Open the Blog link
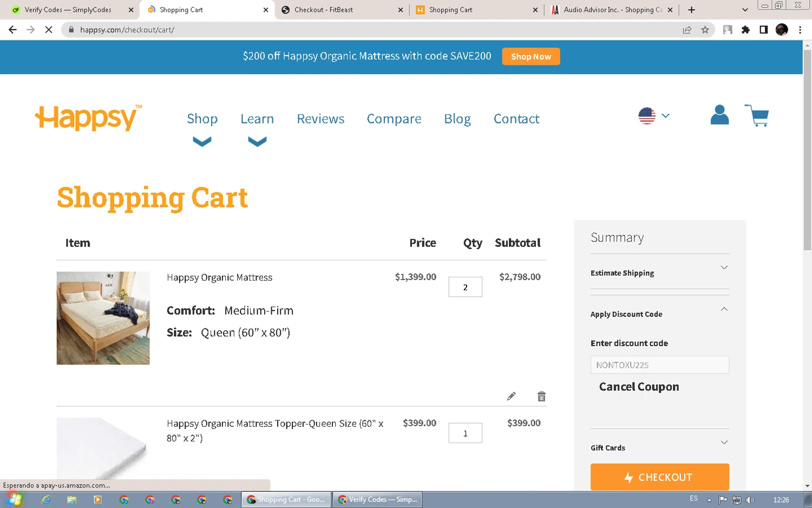The height and width of the screenshot is (508, 812). [457, 119]
